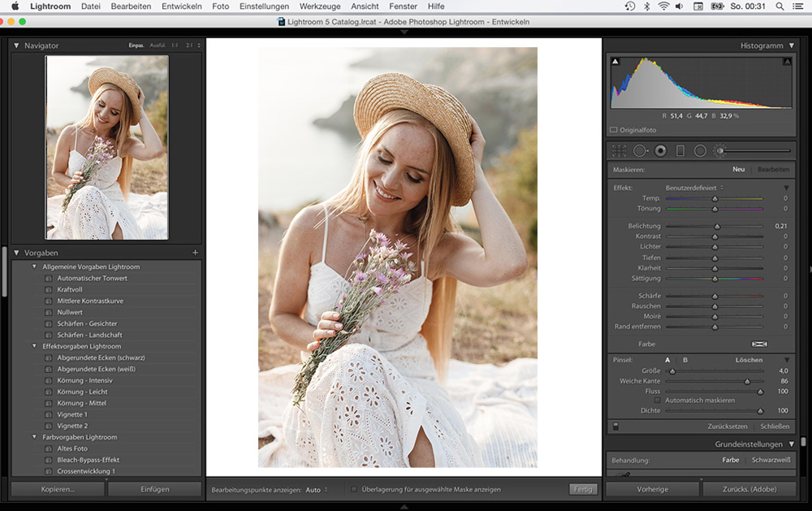Open the Apple menu
This screenshot has height=511, width=812.
tap(15, 6)
